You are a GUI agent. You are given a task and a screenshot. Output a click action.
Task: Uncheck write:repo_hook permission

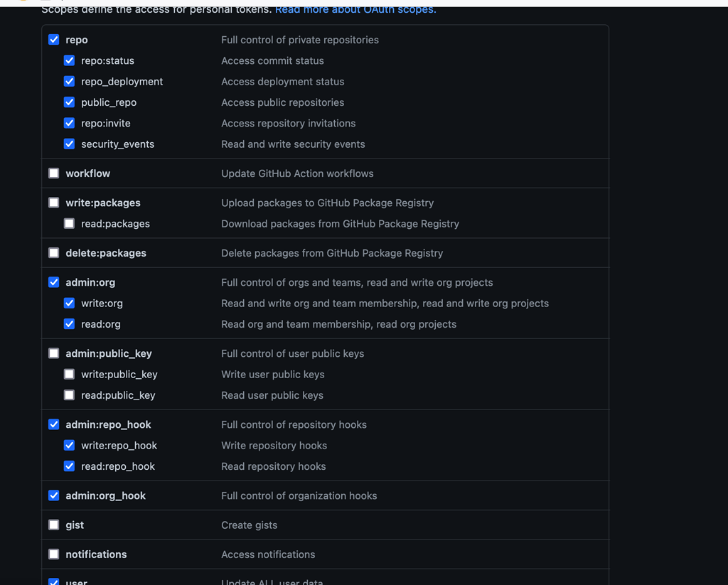click(x=69, y=445)
